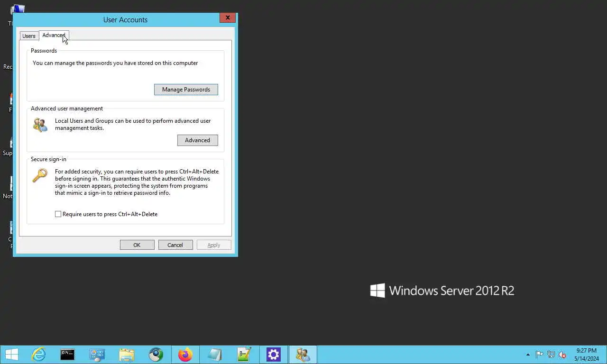
Task: Click the Advanced user management button
Action: (x=197, y=140)
